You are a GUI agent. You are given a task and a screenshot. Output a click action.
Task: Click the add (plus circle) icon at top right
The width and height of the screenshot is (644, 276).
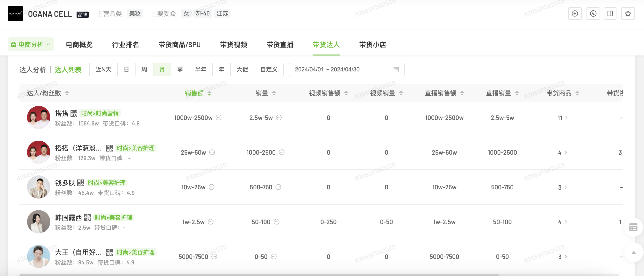tap(575, 14)
